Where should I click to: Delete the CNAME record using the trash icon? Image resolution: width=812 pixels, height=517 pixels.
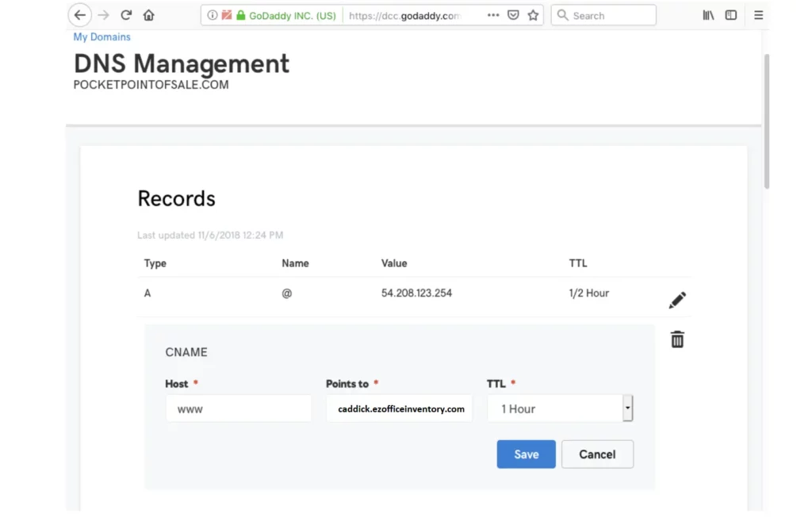[677, 339]
